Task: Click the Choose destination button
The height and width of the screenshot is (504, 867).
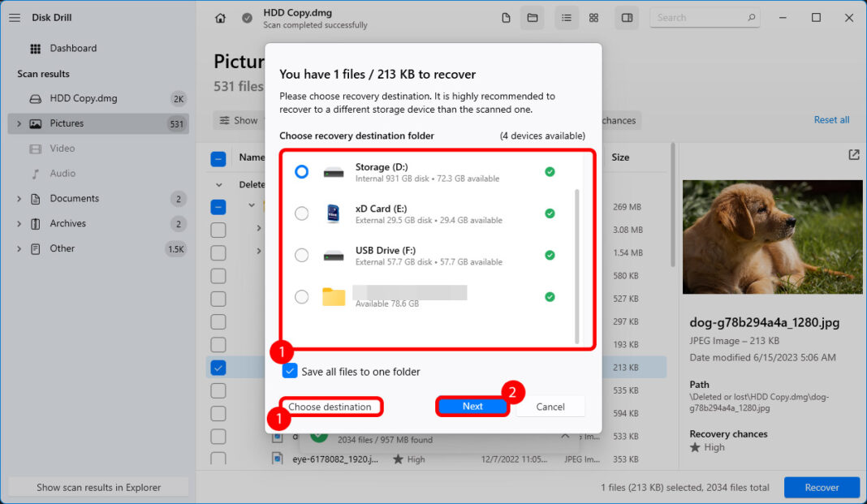Action: pyautogui.click(x=330, y=407)
